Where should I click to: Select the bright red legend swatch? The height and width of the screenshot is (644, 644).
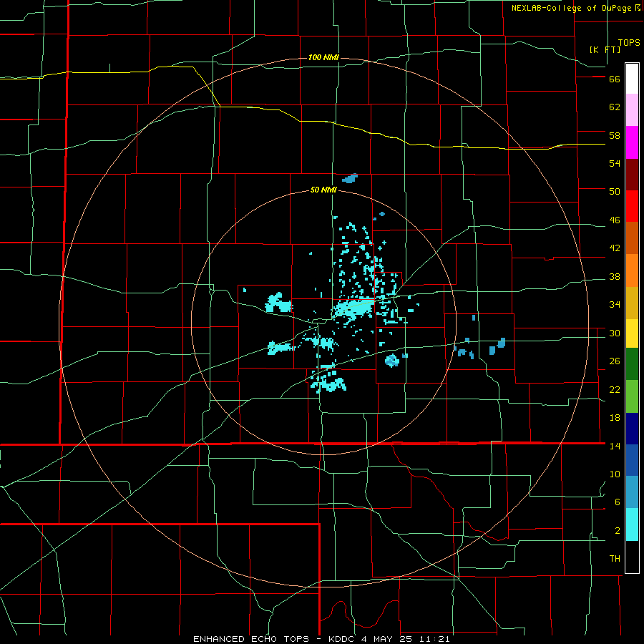pos(632,206)
